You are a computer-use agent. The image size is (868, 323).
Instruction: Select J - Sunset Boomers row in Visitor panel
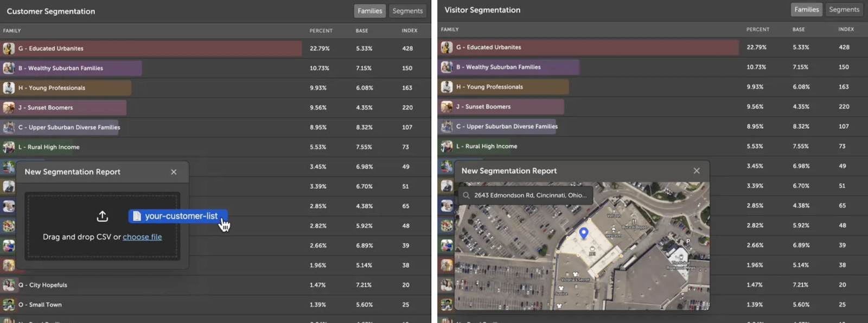(653, 106)
